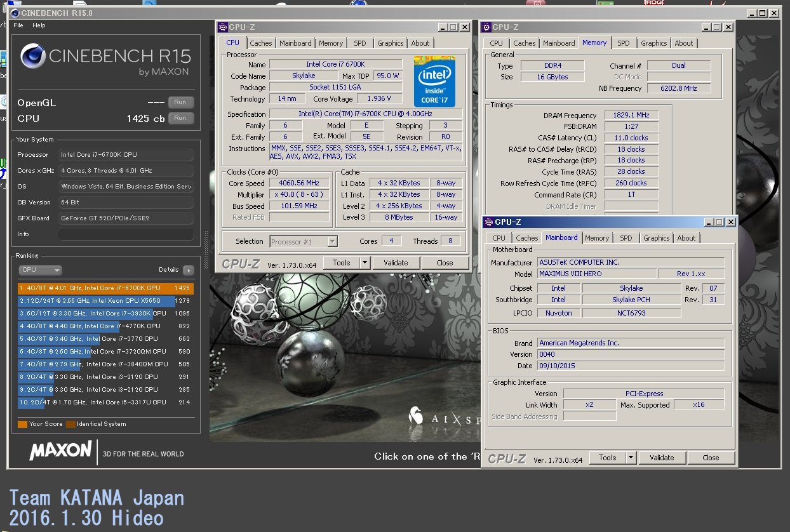Click Close button in CPU-Z CPU window
790x532 pixels.
pos(445,263)
